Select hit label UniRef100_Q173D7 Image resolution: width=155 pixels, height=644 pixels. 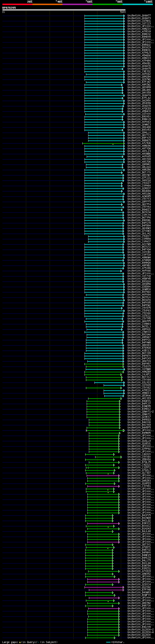pos(139,473)
